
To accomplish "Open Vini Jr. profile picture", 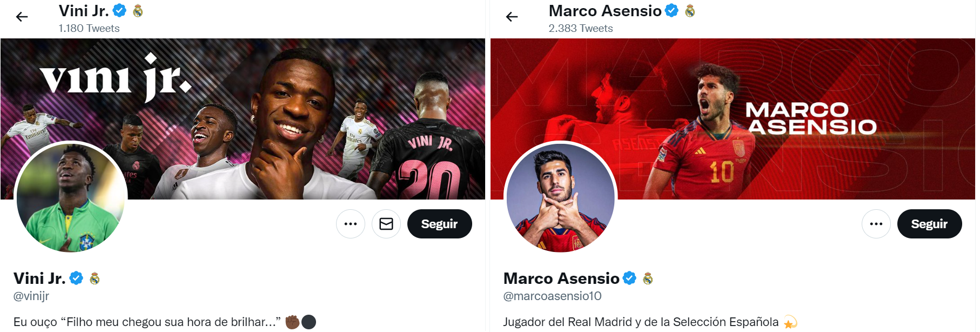I will (71, 198).
